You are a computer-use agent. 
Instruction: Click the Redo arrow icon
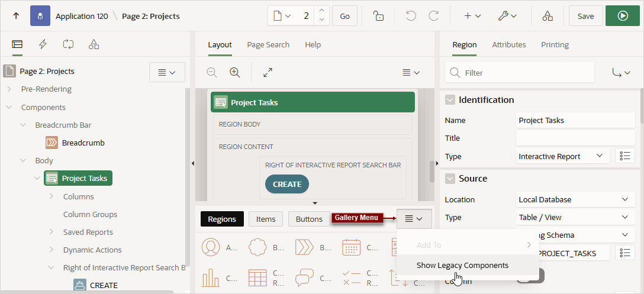(434, 16)
